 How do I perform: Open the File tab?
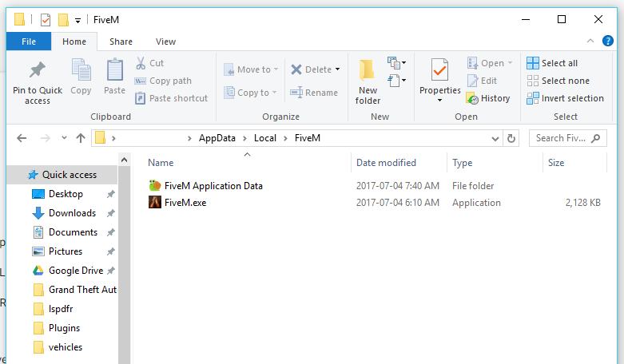tap(29, 42)
